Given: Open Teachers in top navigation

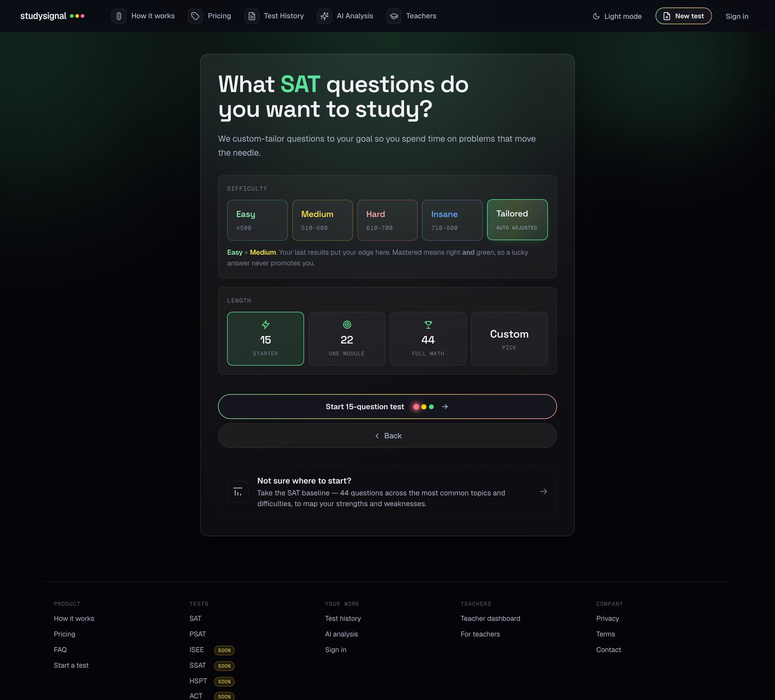Looking at the screenshot, I should [x=412, y=16].
